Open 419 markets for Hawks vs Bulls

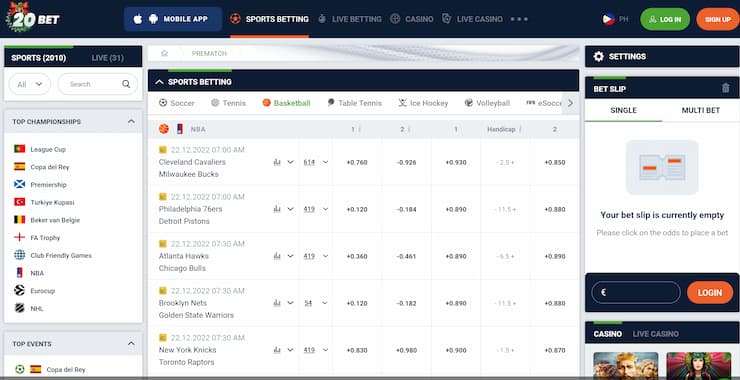click(316, 256)
